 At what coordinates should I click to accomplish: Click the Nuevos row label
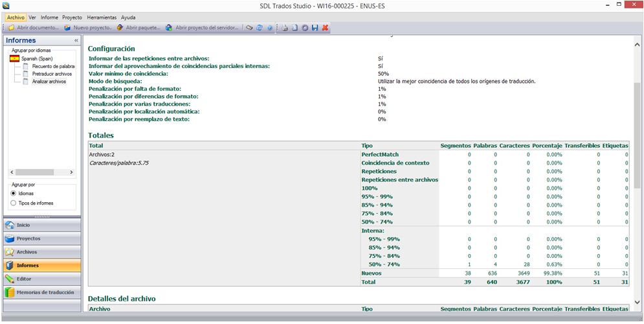click(x=372, y=273)
